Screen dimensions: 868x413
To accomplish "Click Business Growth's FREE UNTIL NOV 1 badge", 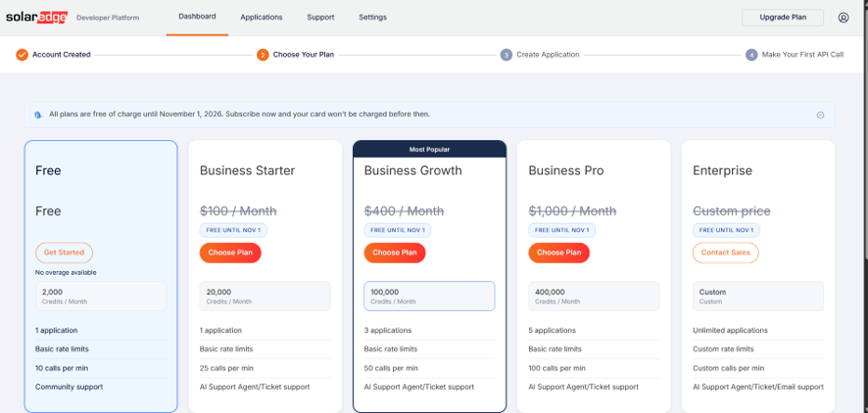I will click(398, 230).
